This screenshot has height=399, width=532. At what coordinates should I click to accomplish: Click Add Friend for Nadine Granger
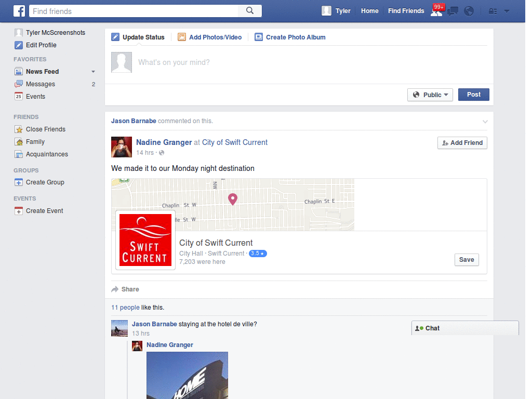point(462,143)
